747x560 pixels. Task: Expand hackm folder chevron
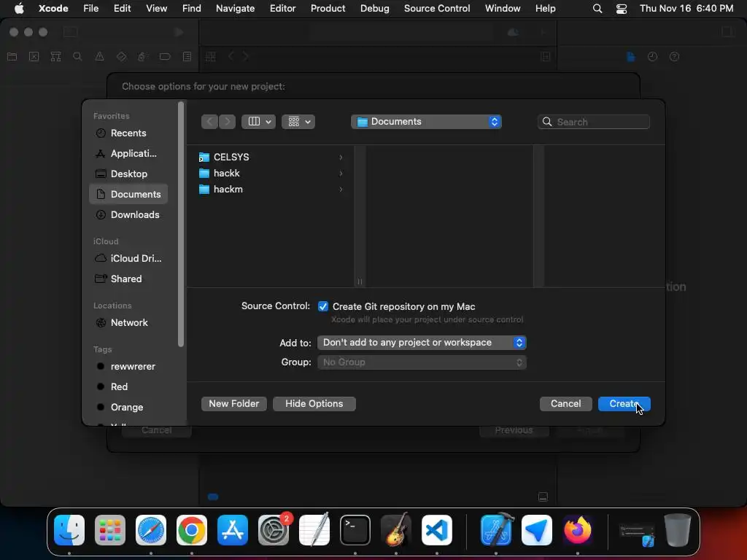coord(341,190)
